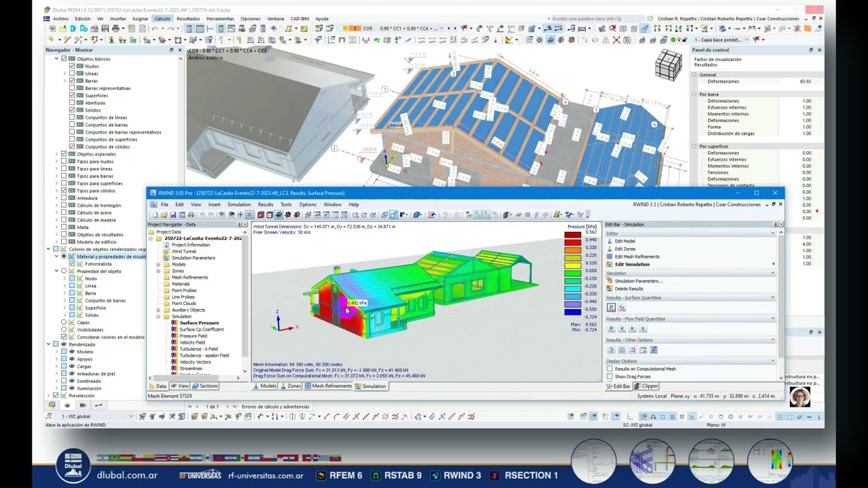The width and height of the screenshot is (868, 488).
Task: Open the RWIND Results menu
Action: click(x=265, y=204)
